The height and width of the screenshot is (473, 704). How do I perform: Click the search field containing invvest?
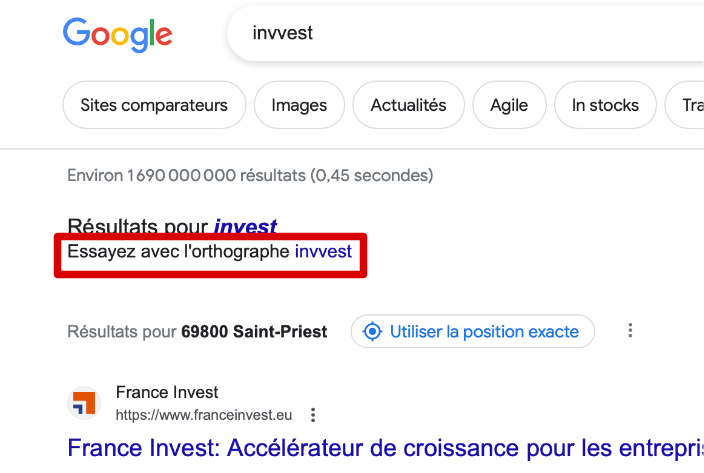pos(465,33)
